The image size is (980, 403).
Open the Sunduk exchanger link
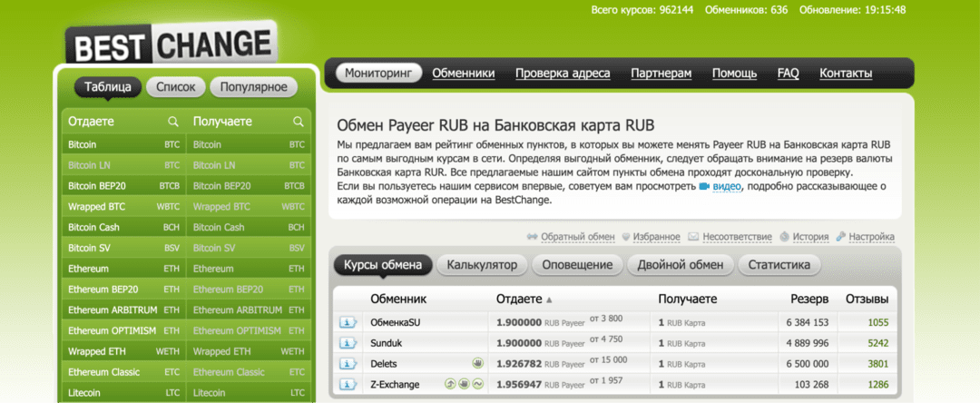[387, 343]
